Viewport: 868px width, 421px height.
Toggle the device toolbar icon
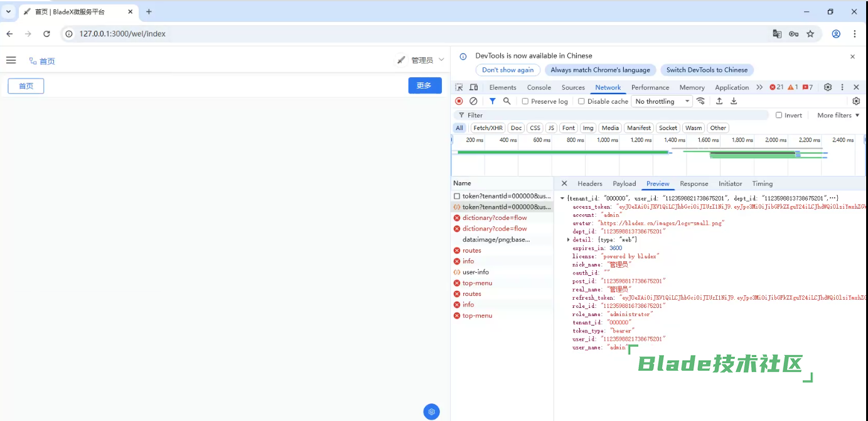point(474,87)
